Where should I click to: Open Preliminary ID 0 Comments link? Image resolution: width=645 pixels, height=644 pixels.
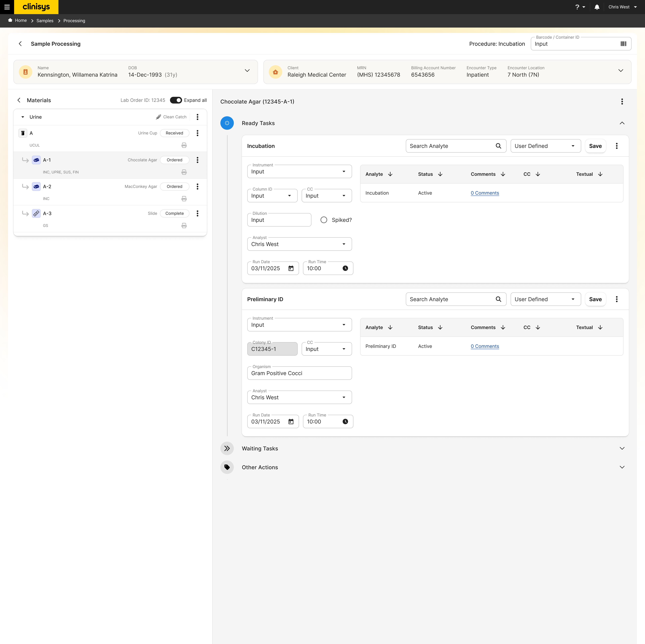485,346
